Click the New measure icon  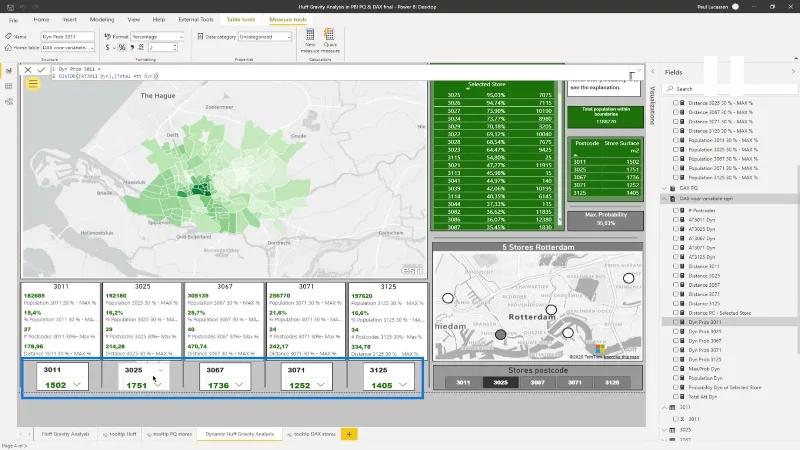click(310, 40)
